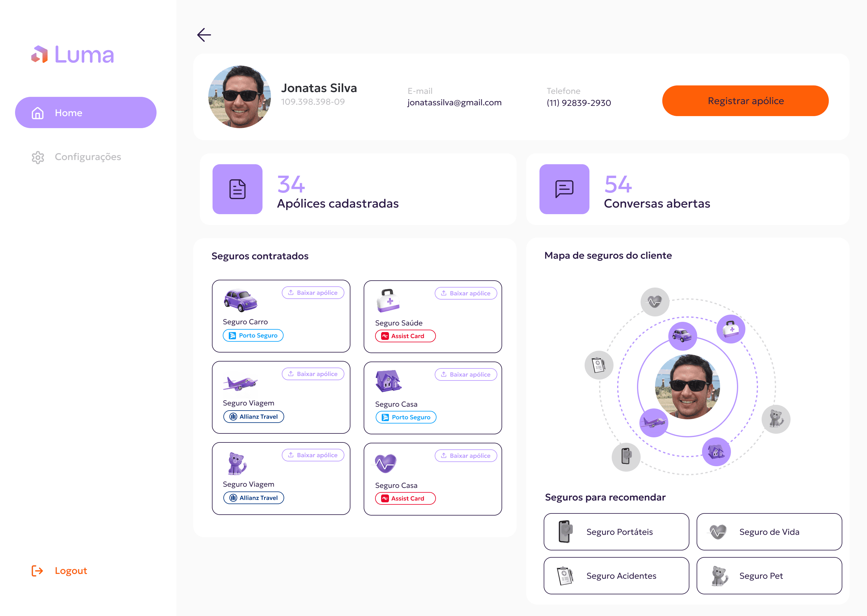867x616 pixels.
Task: Select the Seguro Portáteis recommendation card
Action: coord(616,531)
